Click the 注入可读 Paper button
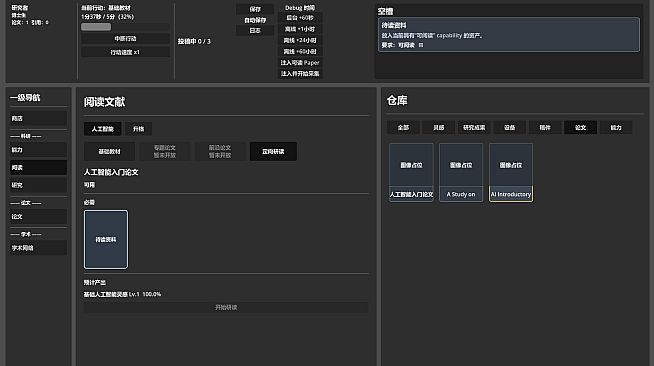 point(300,63)
